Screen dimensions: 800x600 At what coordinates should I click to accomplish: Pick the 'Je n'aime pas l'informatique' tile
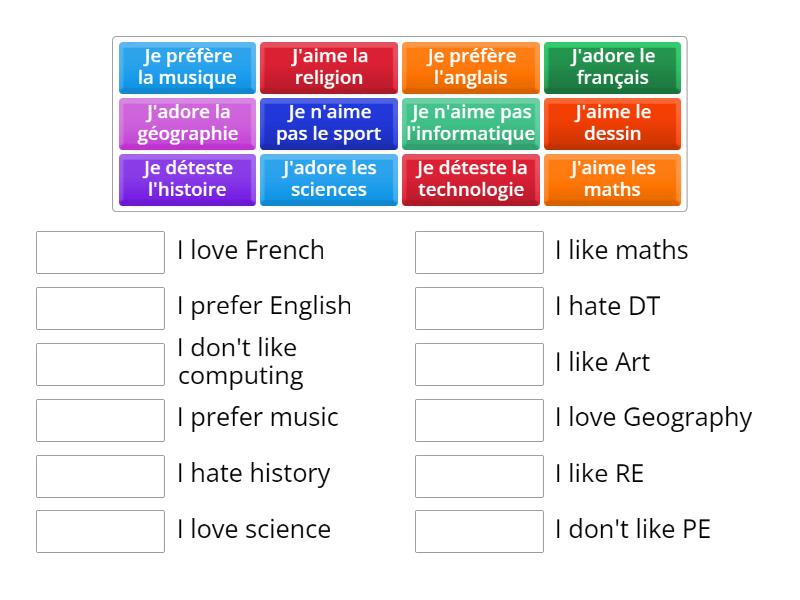click(471, 124)
